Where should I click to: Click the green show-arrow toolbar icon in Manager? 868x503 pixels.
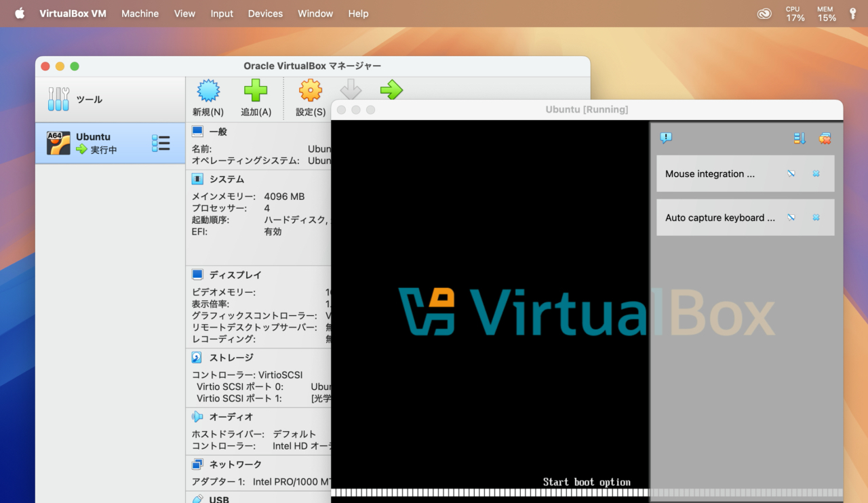391,90
